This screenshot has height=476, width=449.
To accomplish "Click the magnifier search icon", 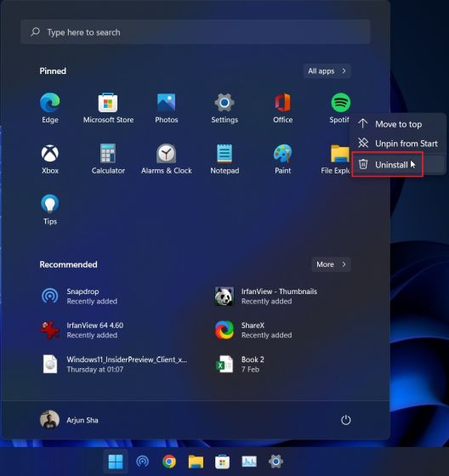I will pyautogui.click(x=35, y=32).
